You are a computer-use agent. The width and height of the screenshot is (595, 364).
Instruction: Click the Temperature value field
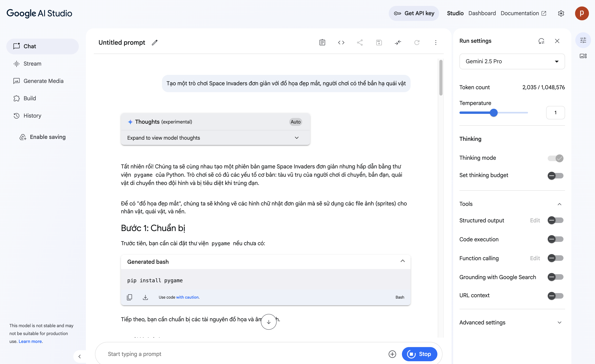(x=555, y=112)
